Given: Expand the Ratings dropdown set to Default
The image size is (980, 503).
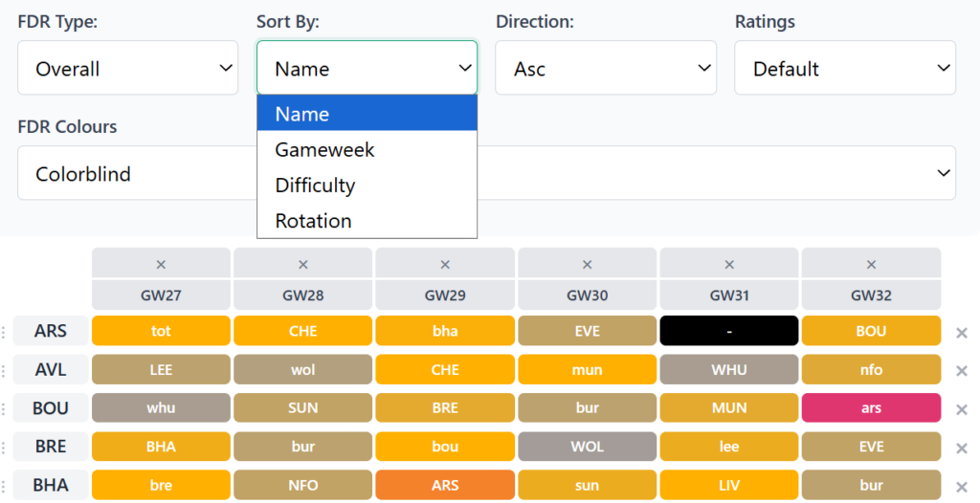Looking at the screenshot, I should tap(844, 68).
